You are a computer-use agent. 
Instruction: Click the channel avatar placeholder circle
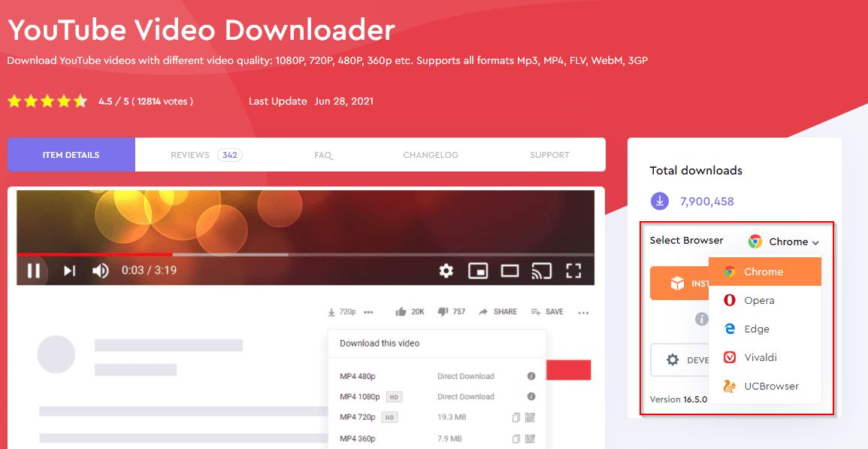(x=56, y=354)
